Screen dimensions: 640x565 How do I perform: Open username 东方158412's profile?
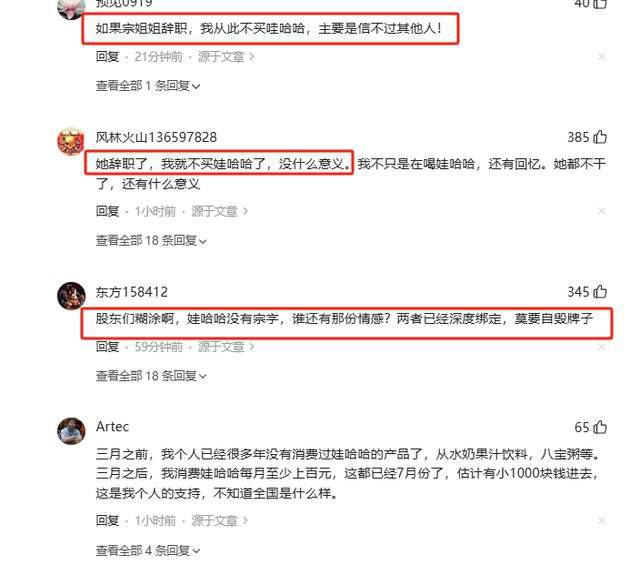[132, 292]
